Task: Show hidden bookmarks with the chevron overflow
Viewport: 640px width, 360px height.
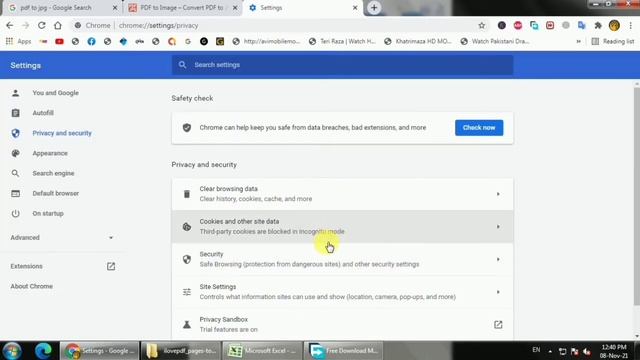Action: click(x=578, y=41)
